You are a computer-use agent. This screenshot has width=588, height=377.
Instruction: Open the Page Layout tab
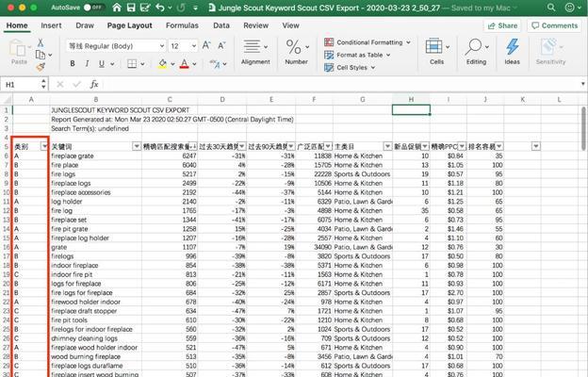pos(129,25)
